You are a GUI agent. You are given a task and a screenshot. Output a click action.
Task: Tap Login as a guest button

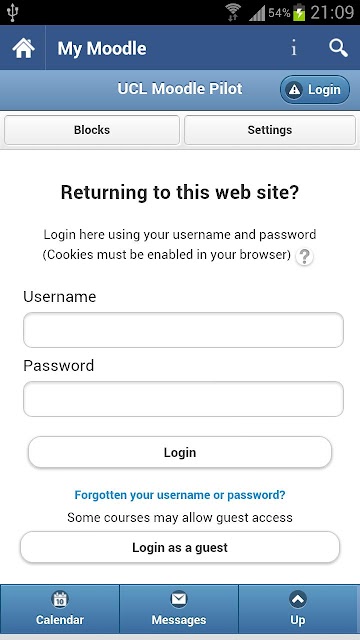tap(180, 547)
